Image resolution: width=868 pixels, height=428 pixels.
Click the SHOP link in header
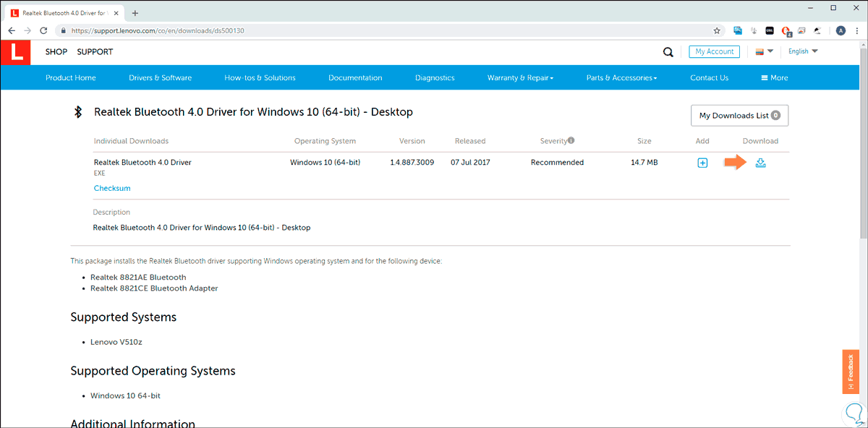pyautogui.click(x=56, y=52)
